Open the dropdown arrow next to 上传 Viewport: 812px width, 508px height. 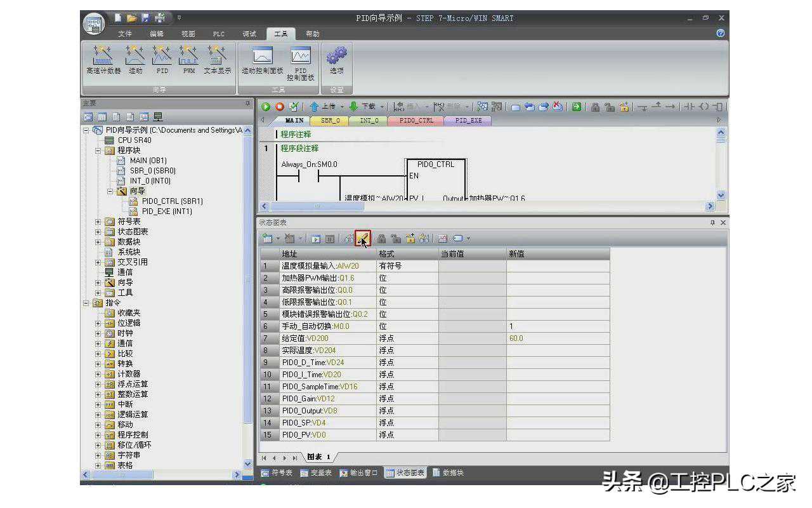pos(341,107)
